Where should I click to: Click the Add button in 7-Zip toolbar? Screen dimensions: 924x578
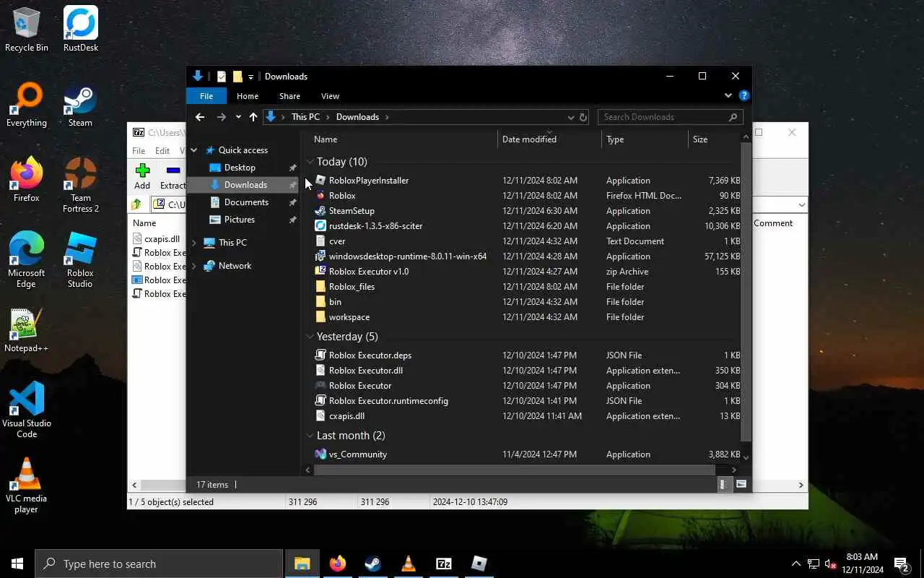(142, 176)
